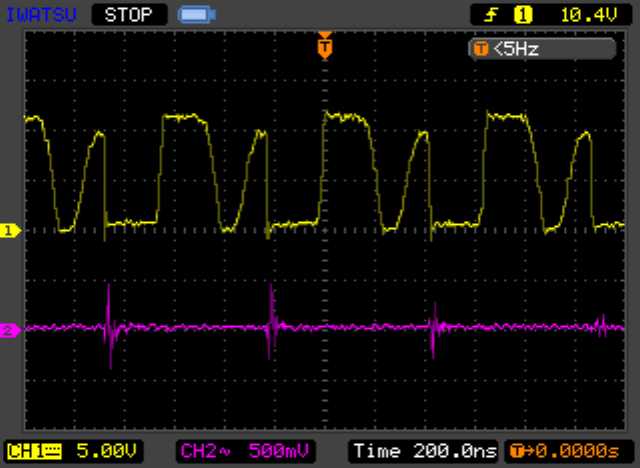Click the yellow channel 1 ground marker
The width and height of the screenshot is (640, 468).
(10, 231)
